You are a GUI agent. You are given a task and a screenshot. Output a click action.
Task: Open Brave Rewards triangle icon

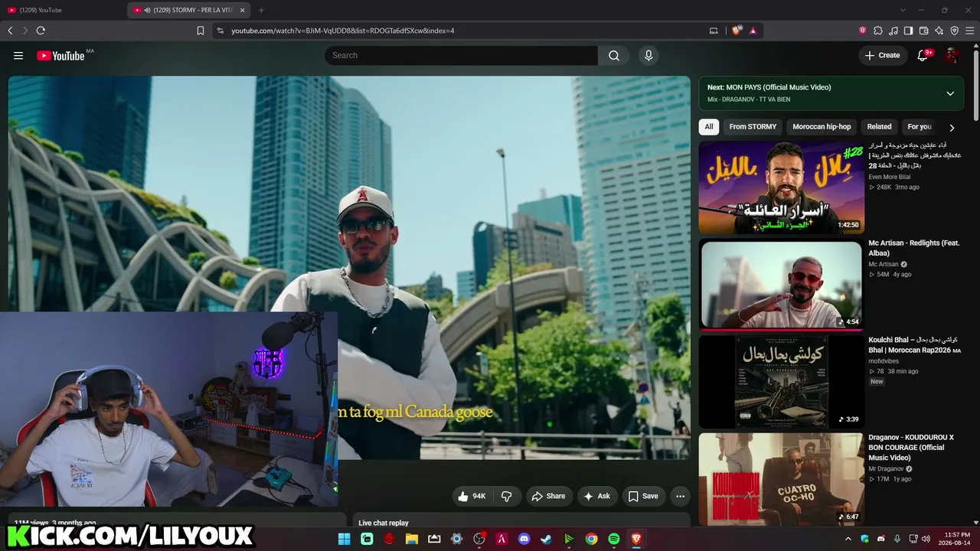tap(753, 31)
